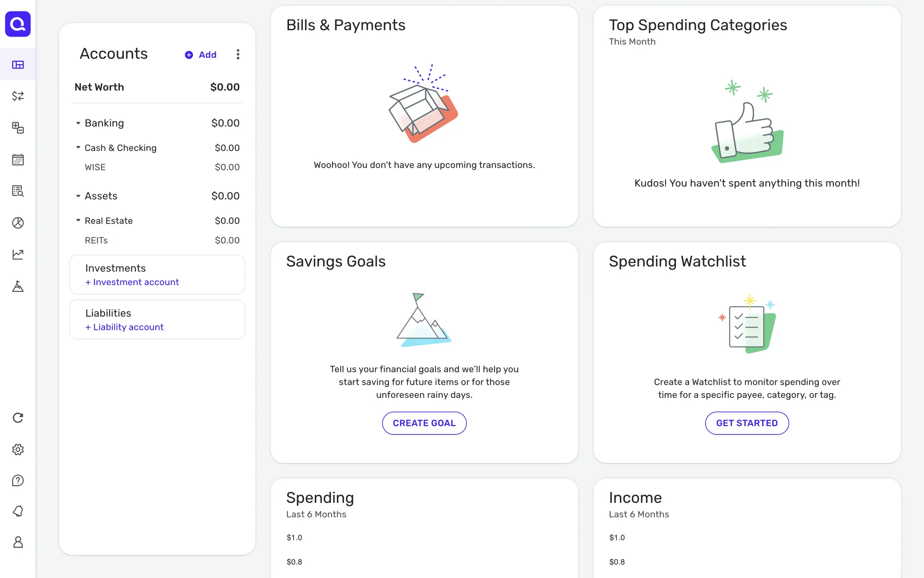Viewport: 924px width, 578px height.
Task: Open the Calendar icon in the sidebar
Action: coord(18,159)
